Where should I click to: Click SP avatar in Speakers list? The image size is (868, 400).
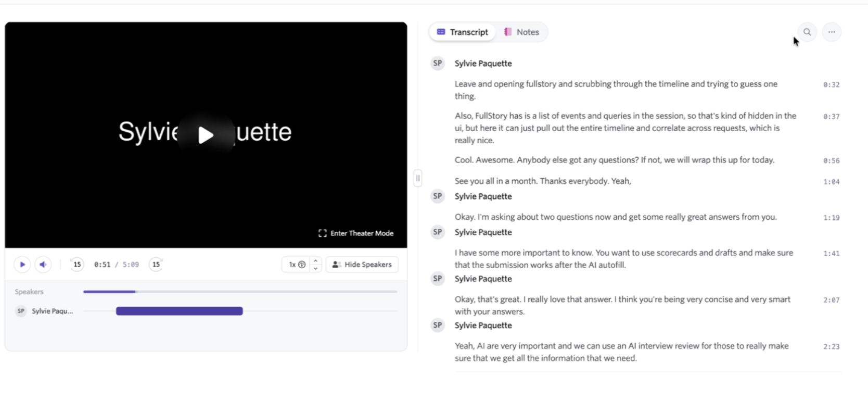[x=21, y=311]
